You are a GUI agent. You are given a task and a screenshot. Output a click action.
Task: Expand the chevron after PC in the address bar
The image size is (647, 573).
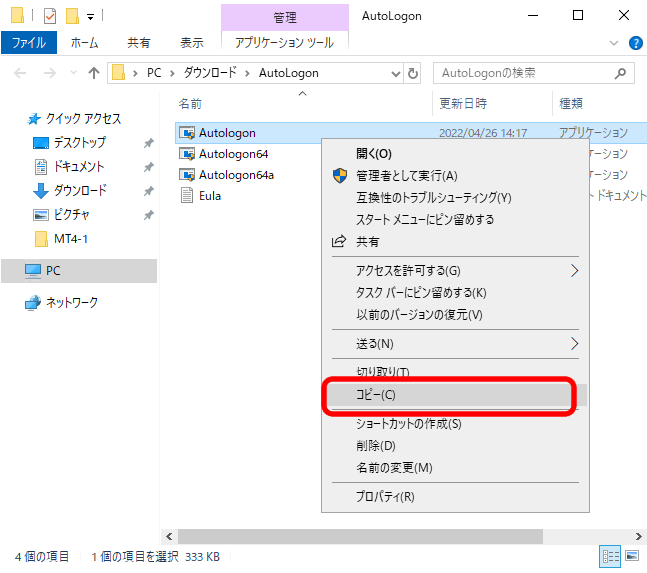click(172, 73)
